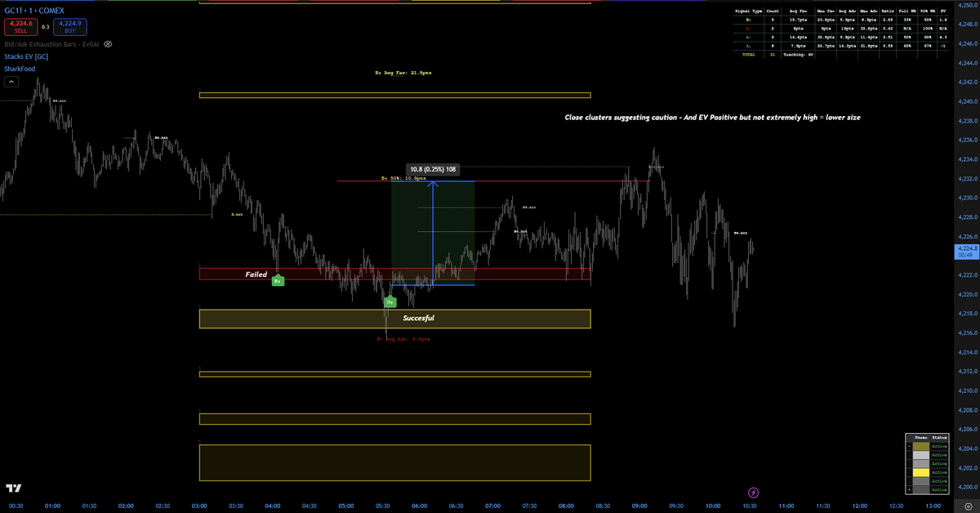
Task: Select the Close clusters suggesting caution annotation
Action: pos(712,118)
